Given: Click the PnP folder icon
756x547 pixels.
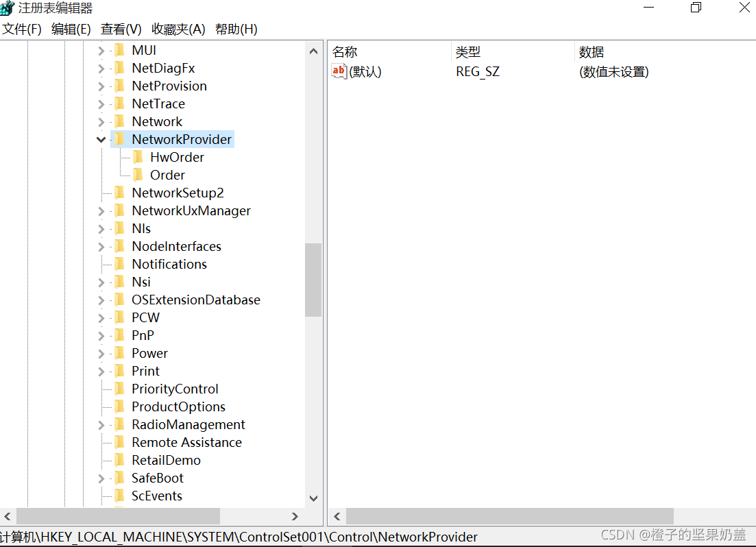Looking at the screenshot, I should tap(120, 336).
